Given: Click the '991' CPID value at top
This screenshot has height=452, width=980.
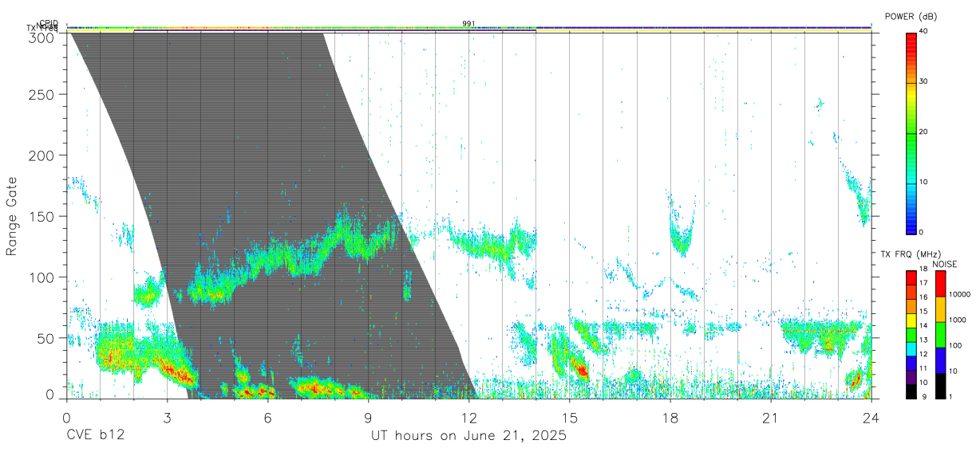Looking at the screenshot, I should pos(469,24).
